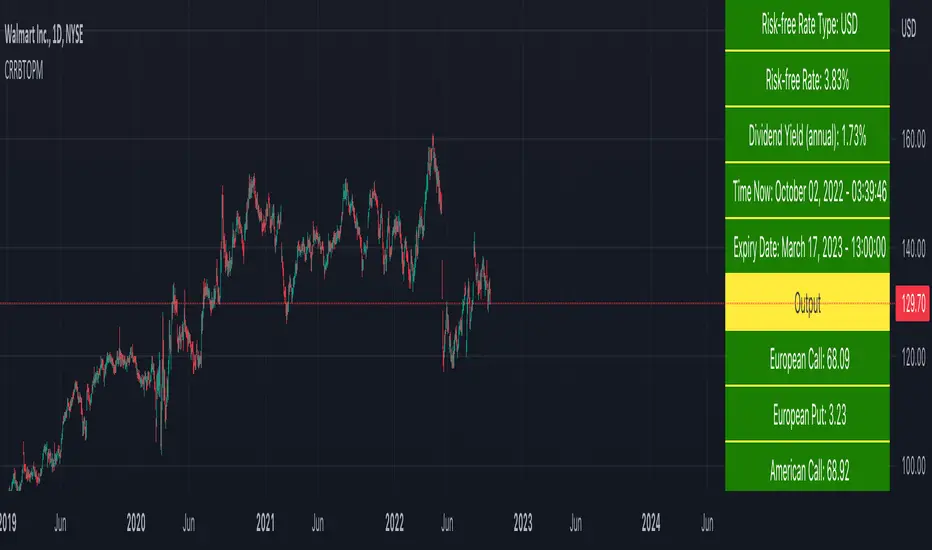This screenshot has height=550, width=932.
Task: Click the USD currency label on price axis
Action: coord(908,28)
